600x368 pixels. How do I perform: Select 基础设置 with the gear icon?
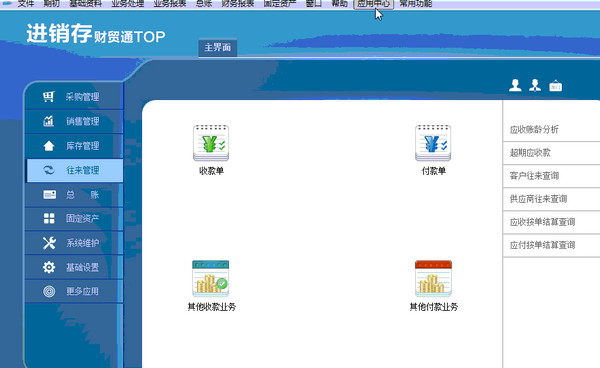click(74, 267)
